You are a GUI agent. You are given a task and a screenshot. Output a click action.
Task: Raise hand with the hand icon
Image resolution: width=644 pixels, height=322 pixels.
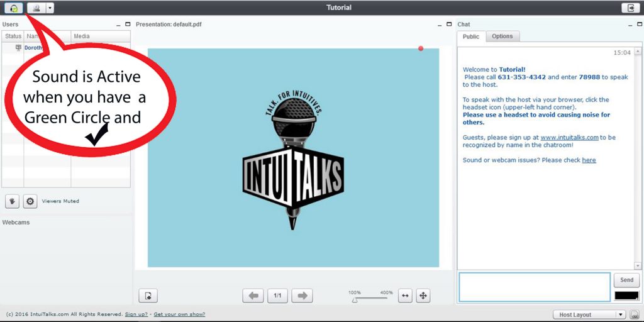[13, 201]
